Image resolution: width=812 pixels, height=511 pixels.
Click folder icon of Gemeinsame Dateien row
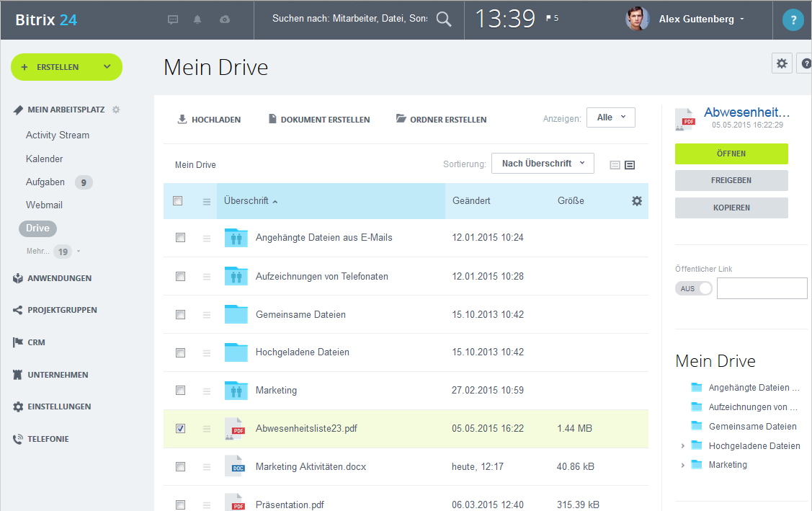click(236, 314)
